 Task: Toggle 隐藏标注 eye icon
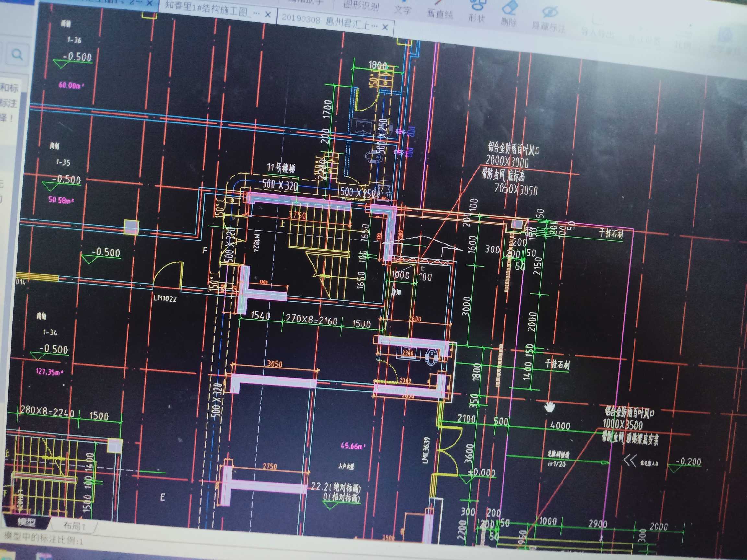[x=549, y=20]
